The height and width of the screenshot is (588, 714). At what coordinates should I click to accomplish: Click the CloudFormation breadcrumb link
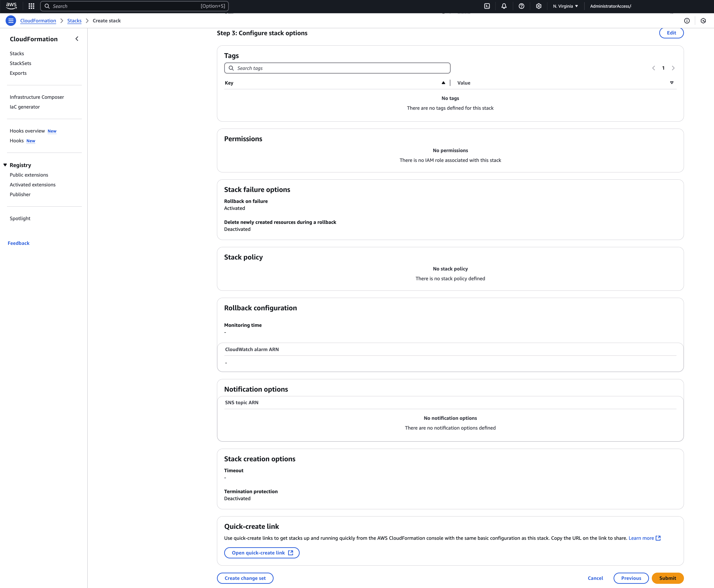38,21
